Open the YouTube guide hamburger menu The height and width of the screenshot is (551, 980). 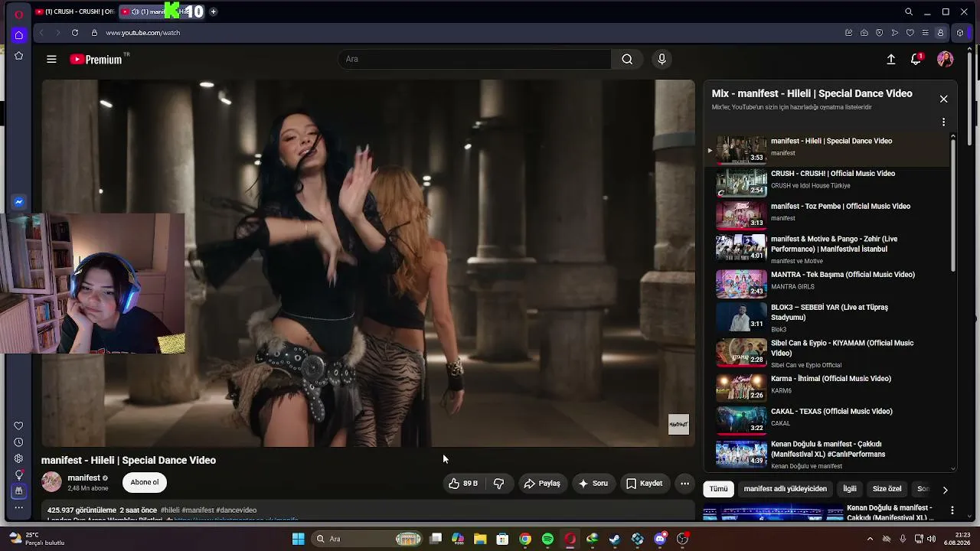click(51, 59)
